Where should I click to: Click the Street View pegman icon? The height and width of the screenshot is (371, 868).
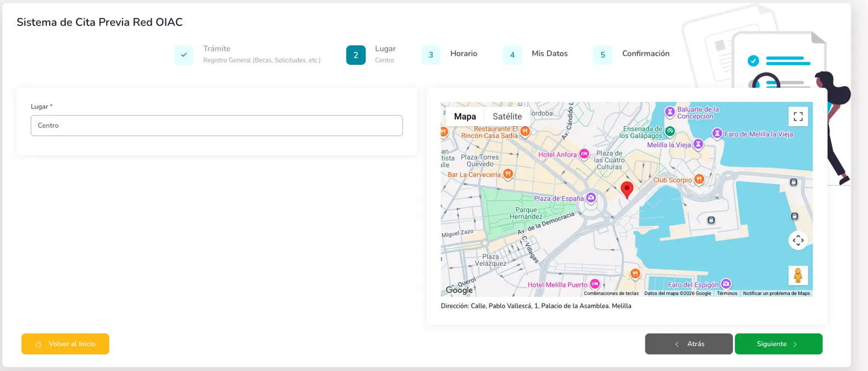(x=798, y=275)
